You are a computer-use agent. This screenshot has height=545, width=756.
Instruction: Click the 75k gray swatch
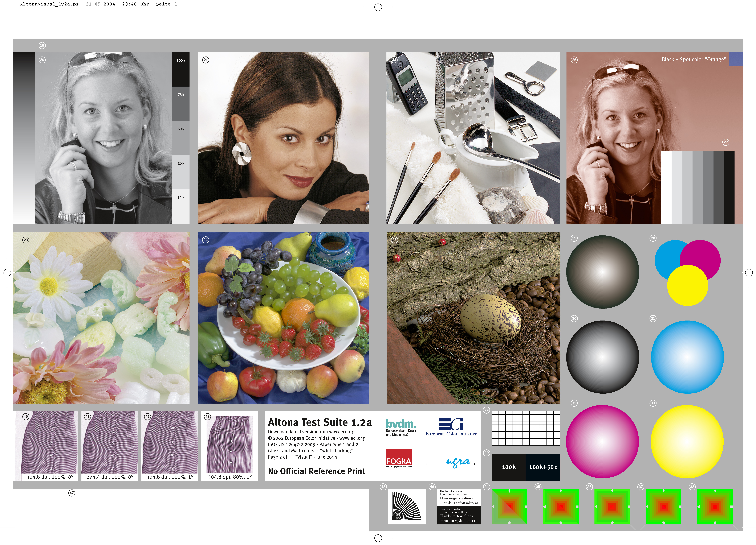(x=181, y=104)
